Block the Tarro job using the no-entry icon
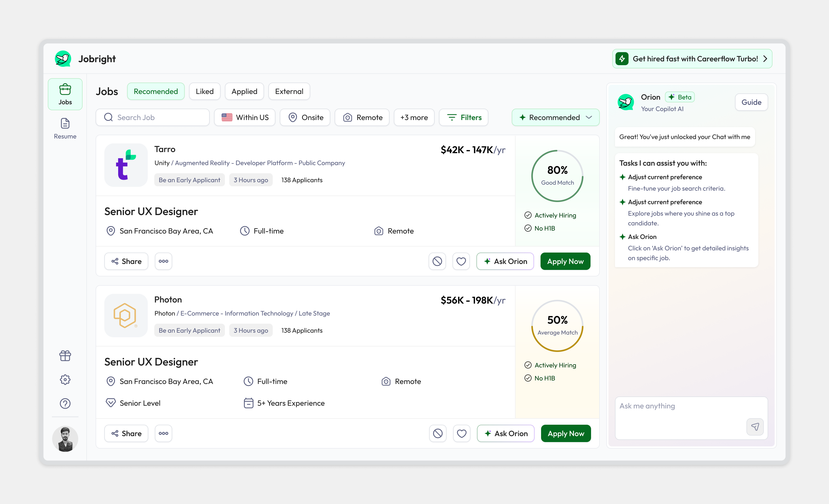Screen dimensions: 829x504 coord(437,261)
